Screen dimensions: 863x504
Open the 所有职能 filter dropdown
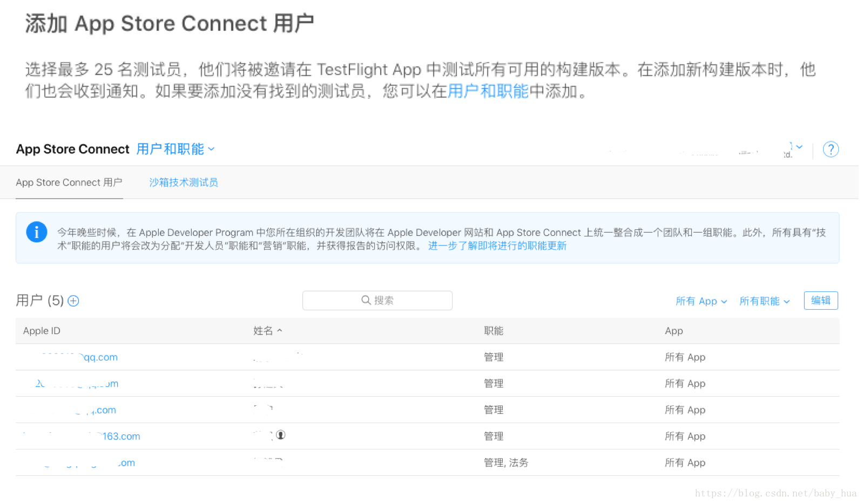coord(765,301)
